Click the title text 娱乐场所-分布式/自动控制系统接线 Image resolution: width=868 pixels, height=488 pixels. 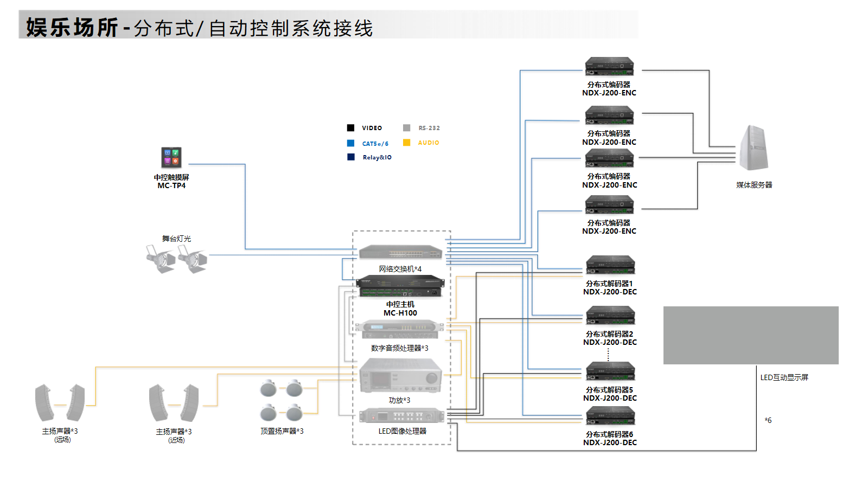click(x=200, y=28)
